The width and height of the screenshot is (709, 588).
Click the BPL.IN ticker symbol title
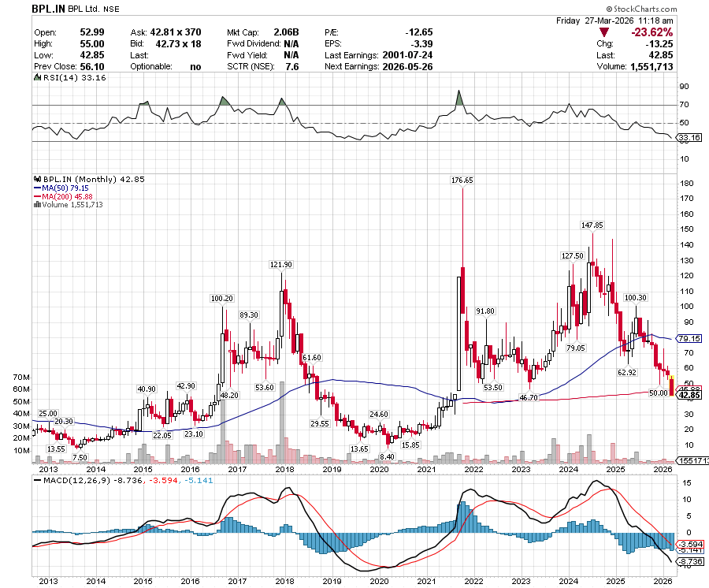[48, 9]
